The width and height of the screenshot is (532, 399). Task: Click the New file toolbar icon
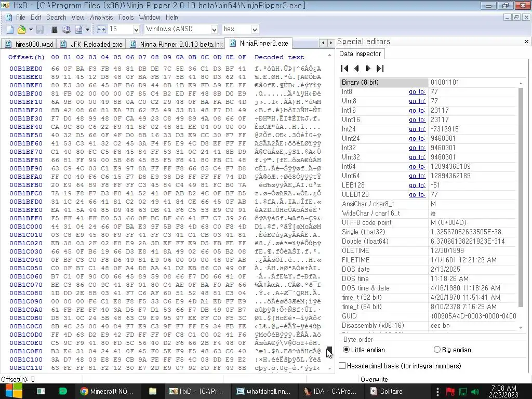10,30
